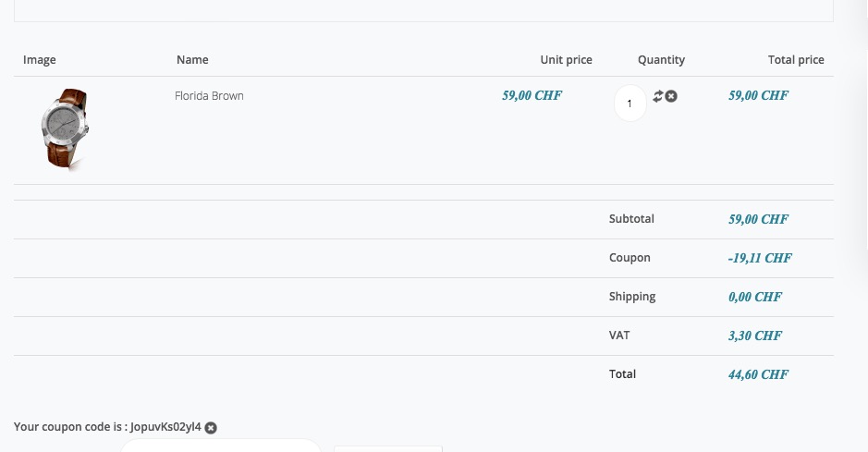Click the Unit price column header

[x=566, y=60]
